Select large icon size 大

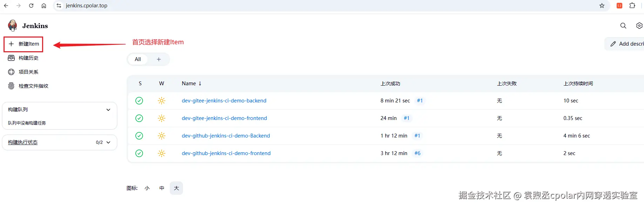click(176, 188)
